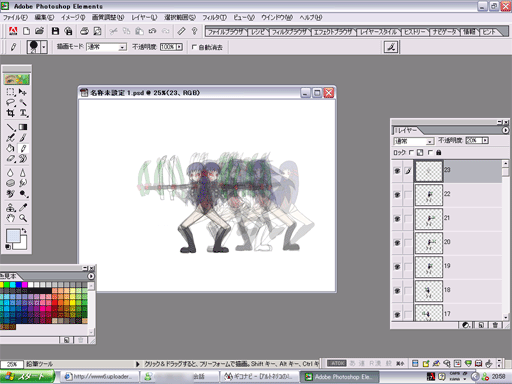Viewport: 512px width, 384px height.
Task: Toggle the 自動消去 checkbox
Action: click(194, 47)
